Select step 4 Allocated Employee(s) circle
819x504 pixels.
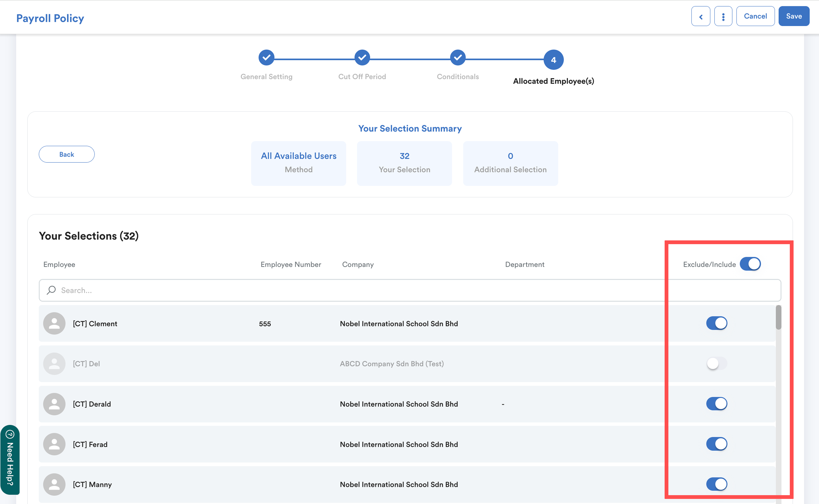coord(553,60)
